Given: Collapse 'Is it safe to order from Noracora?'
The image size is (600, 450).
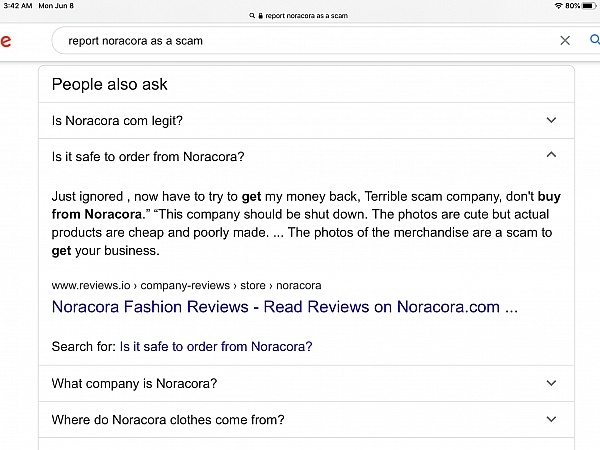Looking at the screenshot, I should (306, 157).
